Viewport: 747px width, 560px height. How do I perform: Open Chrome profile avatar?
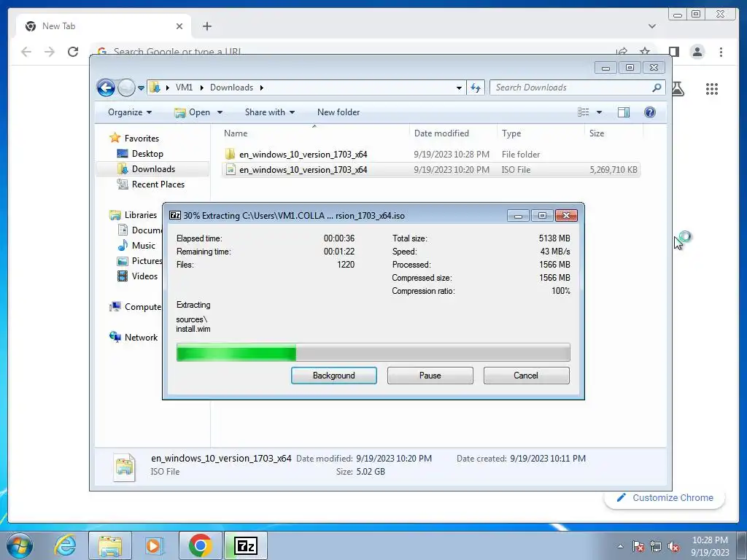697,52
